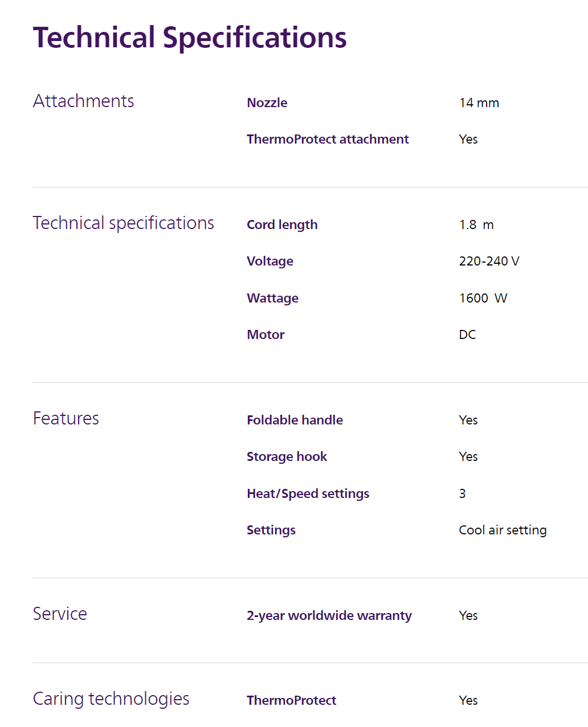Select the Attachments section heading
Screen dimensions: 588x727
pos(84,101)
